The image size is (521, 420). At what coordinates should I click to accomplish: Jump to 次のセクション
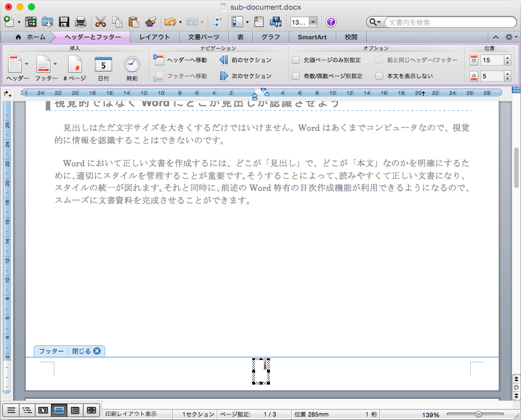(245, 76)
